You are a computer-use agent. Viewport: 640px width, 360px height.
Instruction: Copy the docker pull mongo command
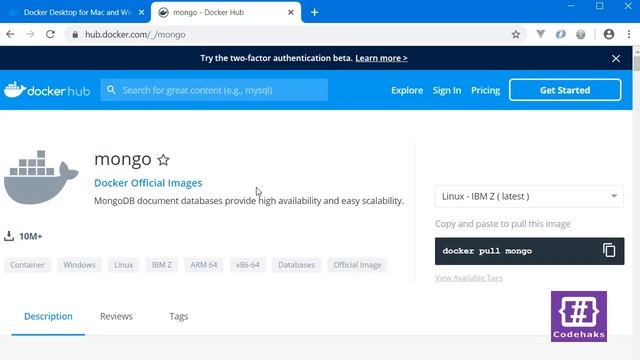pyautogui.click(x=609, y=250)
